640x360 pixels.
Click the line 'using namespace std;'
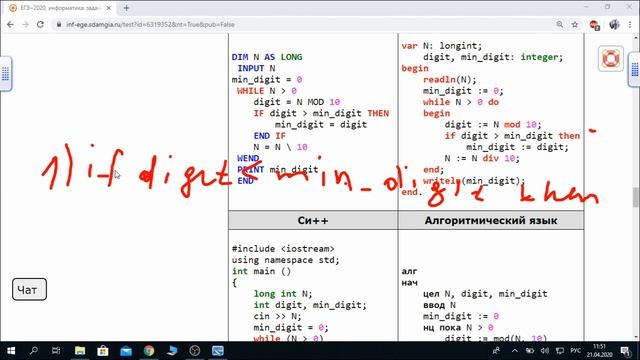[286, 260]
